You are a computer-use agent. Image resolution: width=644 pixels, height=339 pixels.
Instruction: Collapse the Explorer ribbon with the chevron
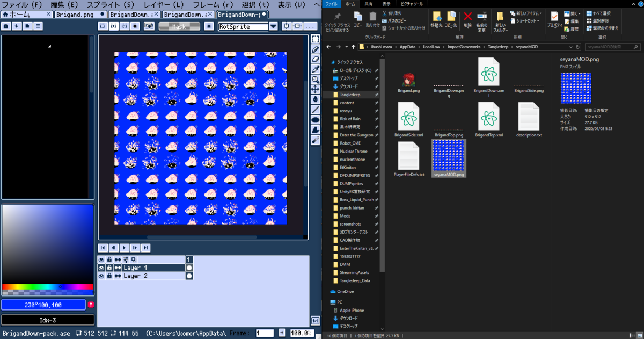pyautogui.click(x=633, y=3)
